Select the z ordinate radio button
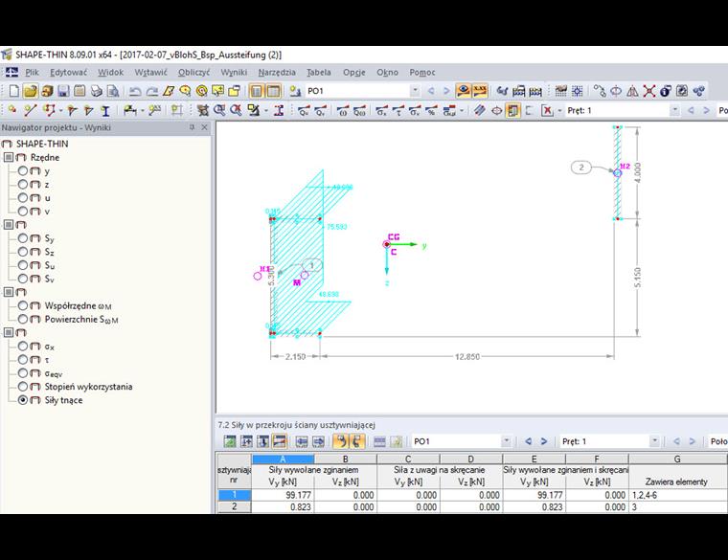The image size is (728, 560). pyautogui.click(x=23, y=184)
